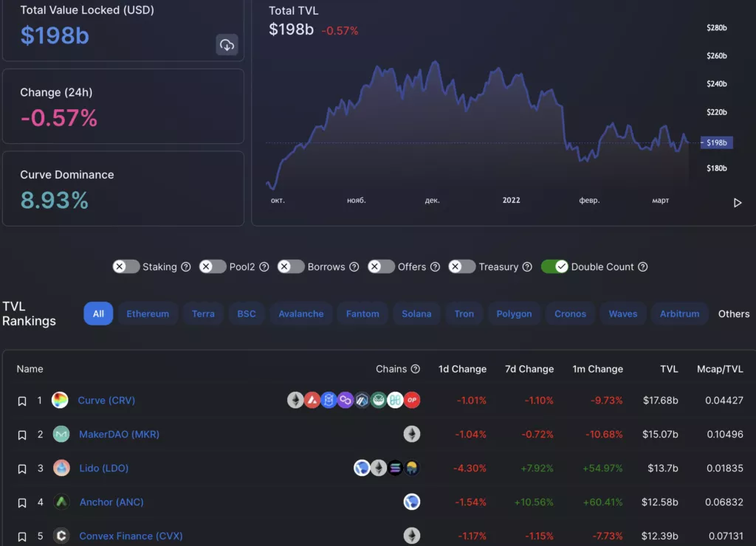Screen dimensions: 756x546
Task: Select the Solana chain icon on Lido's row
Action: click(x=395, y=469)
